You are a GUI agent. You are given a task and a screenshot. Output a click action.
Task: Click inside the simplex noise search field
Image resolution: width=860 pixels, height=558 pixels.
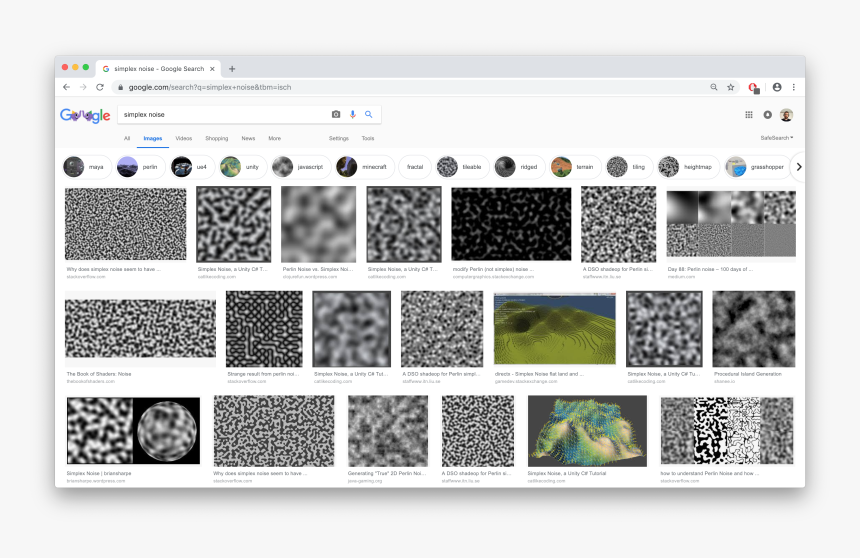(x=220, y=115)
